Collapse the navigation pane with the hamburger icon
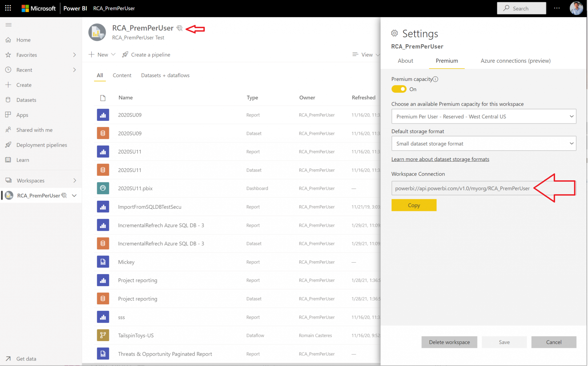588x366 pixels. (x=8, y=25)
